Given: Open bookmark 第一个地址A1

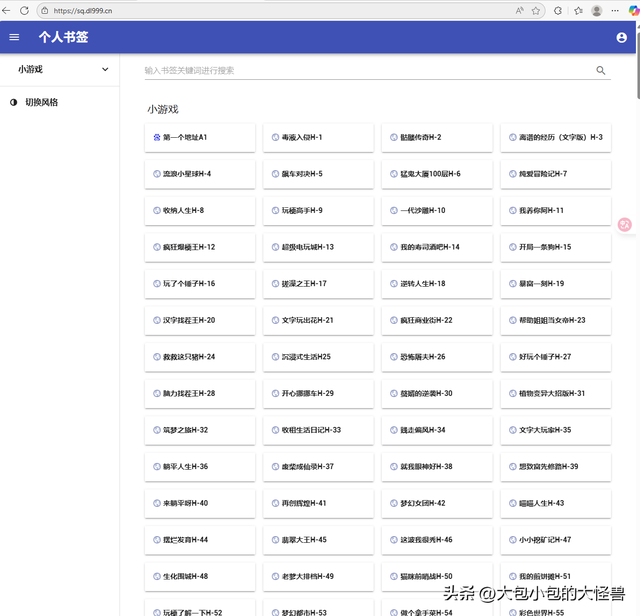Looking at the screenshot, I should [x=199, y=137].
